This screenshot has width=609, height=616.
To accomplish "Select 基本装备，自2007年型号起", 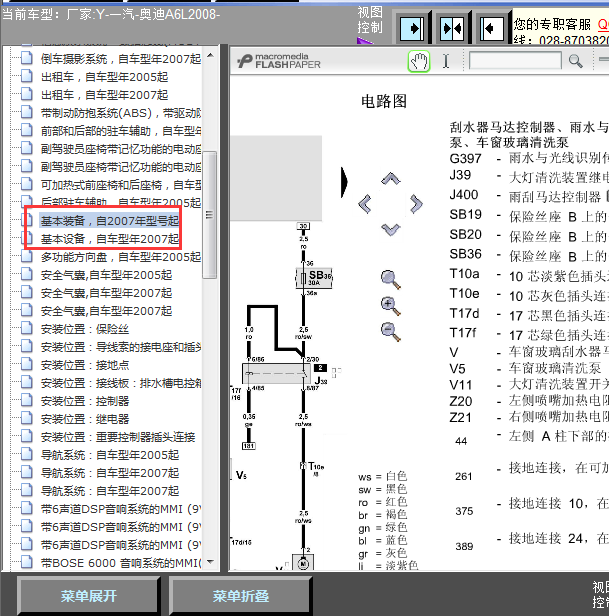I will [110, 221].
